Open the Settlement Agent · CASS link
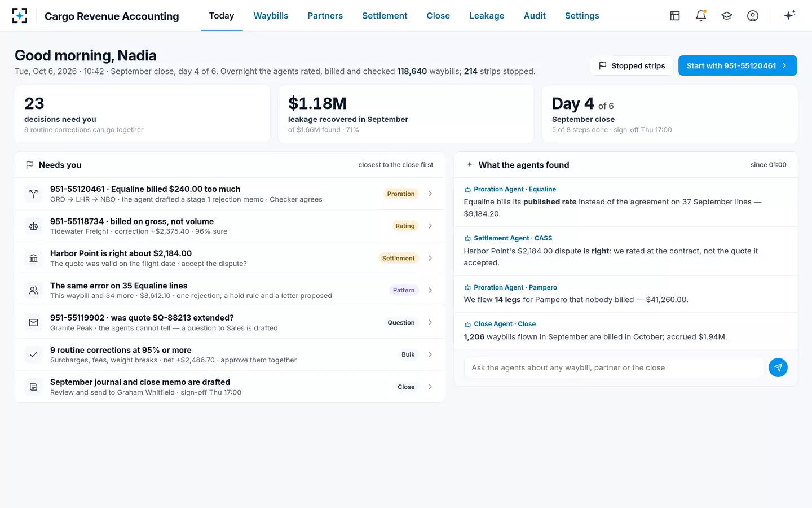The image size is (812, 508). tap(513, 238)
